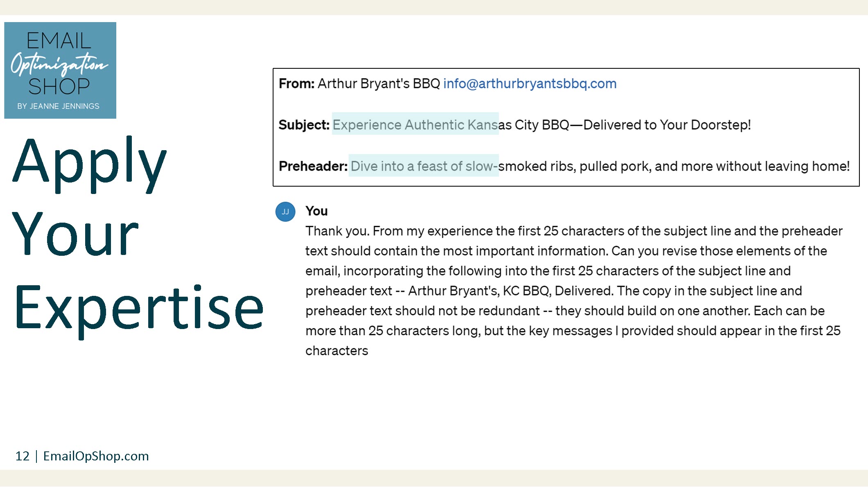The width and height of the screenshot is (868, 487).
Task: Click the 'You' sender name label
Action: (x=316, y=211)
